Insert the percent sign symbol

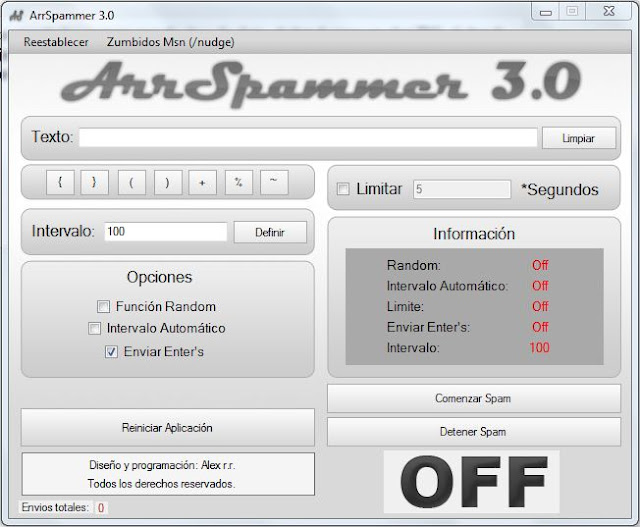[x=238, y=182]
